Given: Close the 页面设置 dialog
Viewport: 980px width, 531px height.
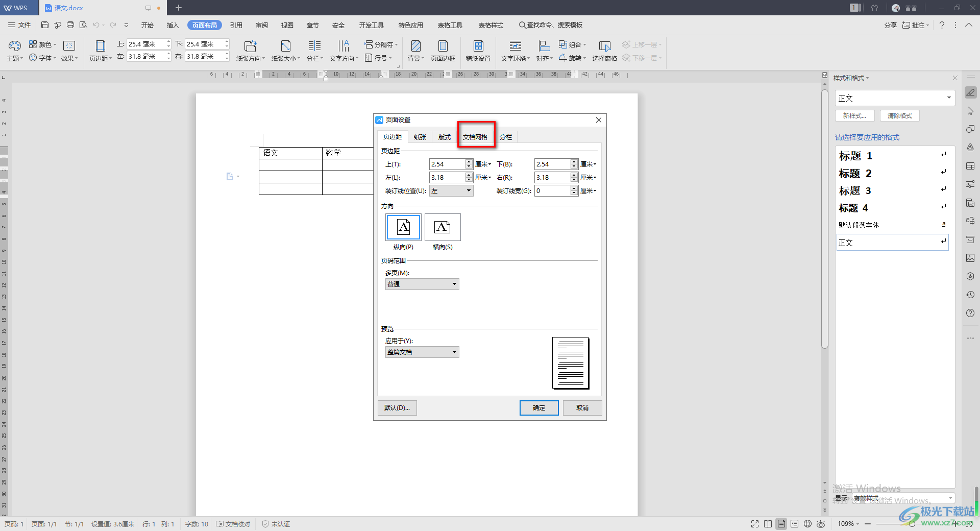Looking at the screenshot, I should pyautogui.click(x=599, y=120).
